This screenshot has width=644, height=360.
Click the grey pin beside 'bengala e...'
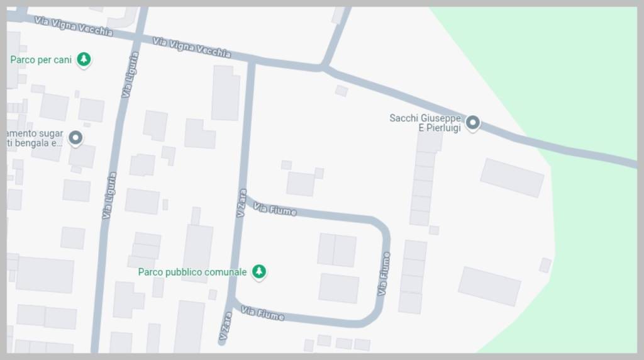[75, 138]
